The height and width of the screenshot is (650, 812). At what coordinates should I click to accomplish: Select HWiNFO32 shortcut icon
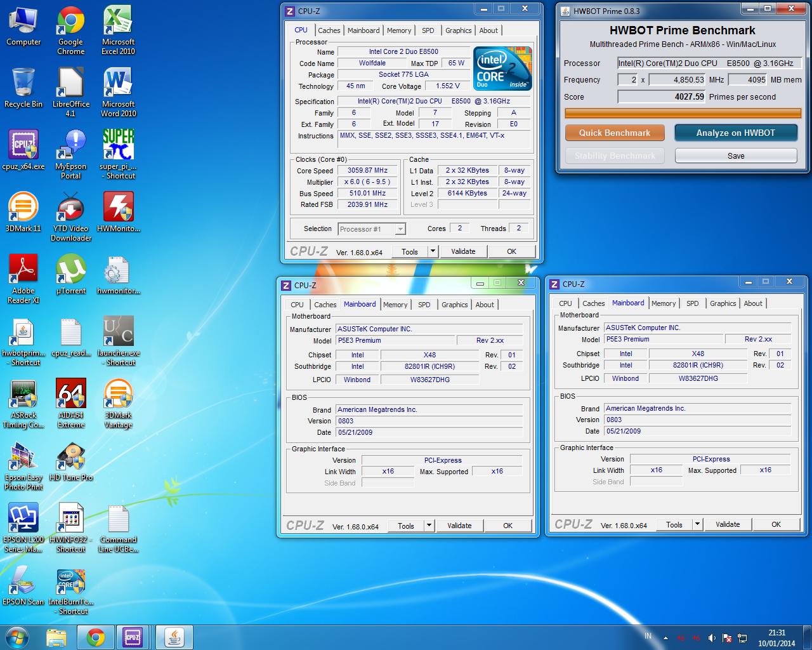pos(71,528)
